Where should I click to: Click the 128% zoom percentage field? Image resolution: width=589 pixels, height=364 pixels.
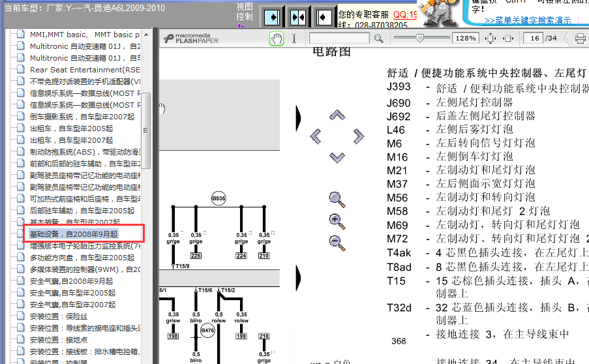(466, 38)
